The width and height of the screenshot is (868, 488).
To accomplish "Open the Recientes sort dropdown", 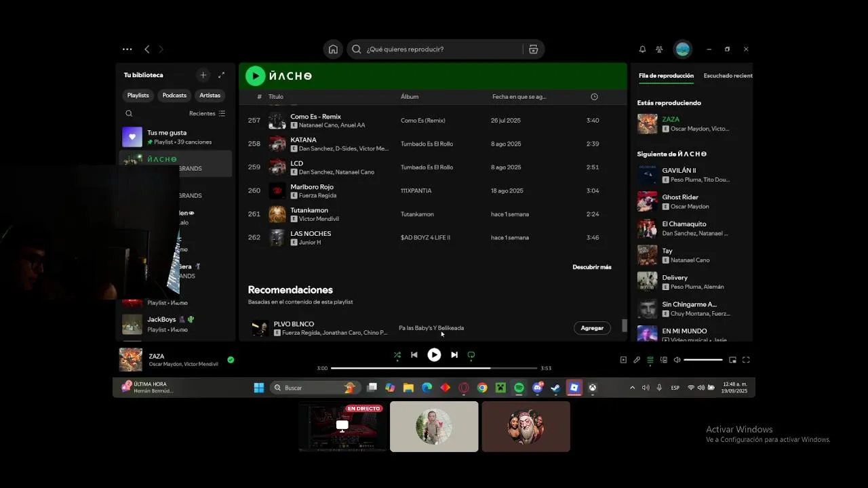I will click(207, 114).
